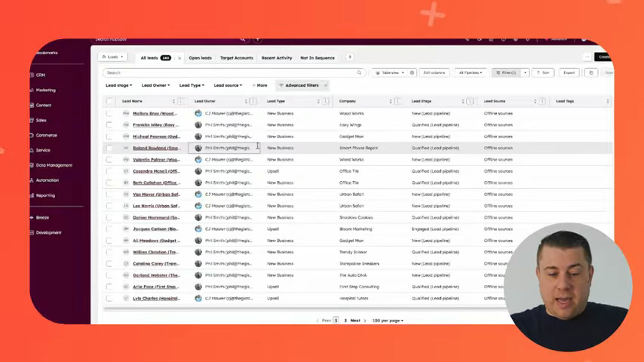Open Lead Name column options menu

tap(180, 101)
